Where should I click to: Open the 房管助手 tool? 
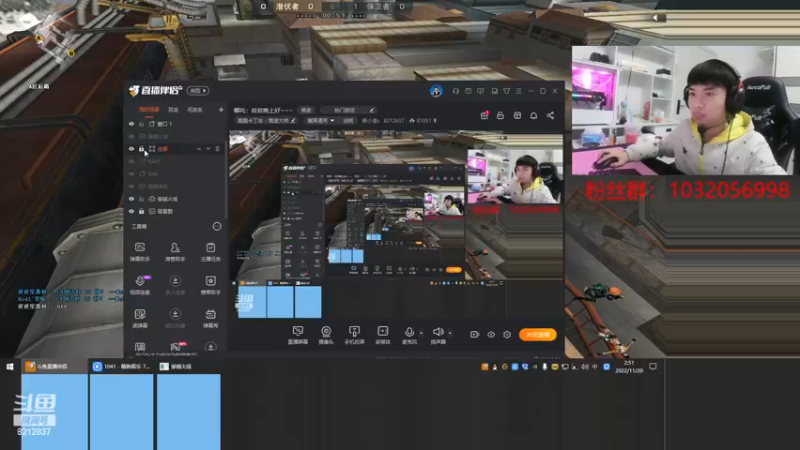click(x=175, y=252)
